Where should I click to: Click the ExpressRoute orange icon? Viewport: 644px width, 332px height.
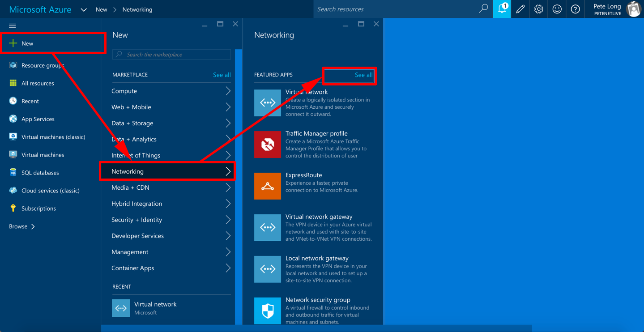(x=268, y=186)
